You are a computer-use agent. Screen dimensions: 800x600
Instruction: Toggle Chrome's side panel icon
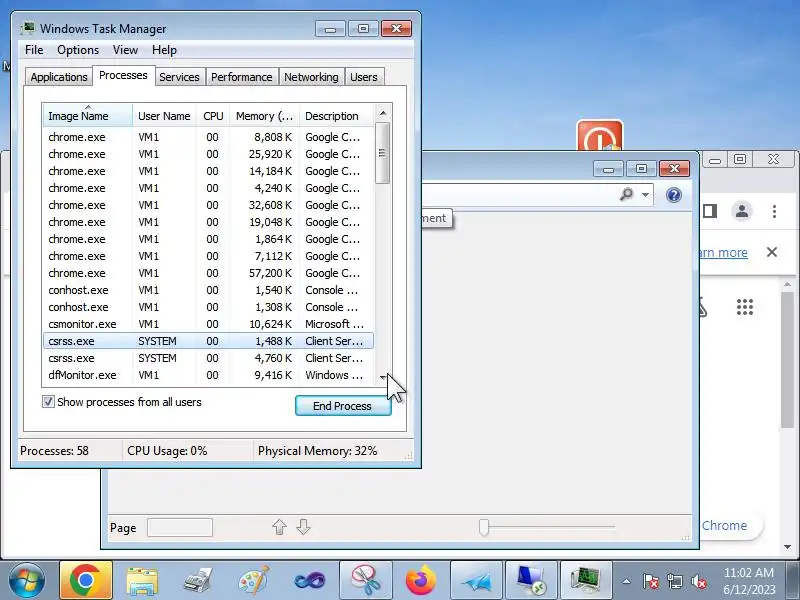point(710,211)
